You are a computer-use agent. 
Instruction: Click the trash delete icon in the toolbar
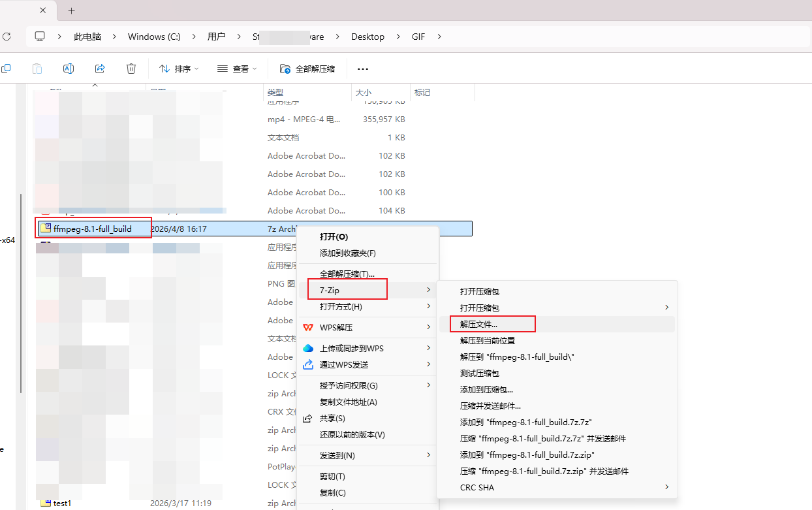pyautogui.click(x=131, y=69)
